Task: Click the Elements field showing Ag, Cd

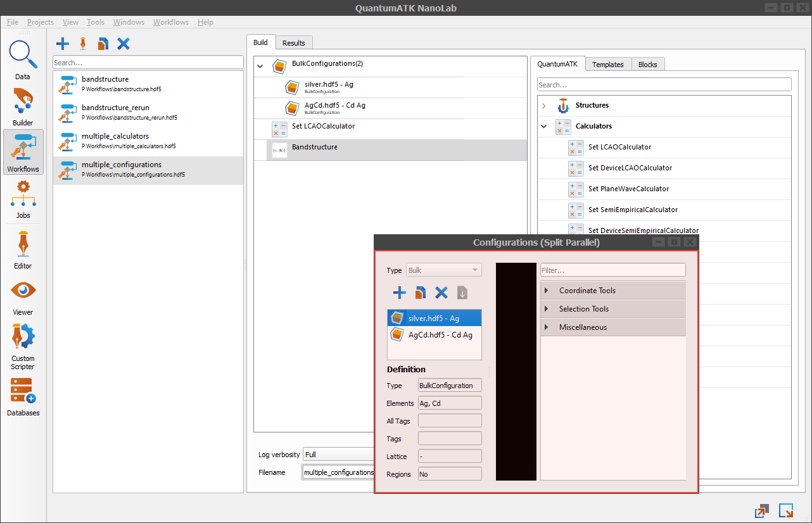Action: [450, 403]
